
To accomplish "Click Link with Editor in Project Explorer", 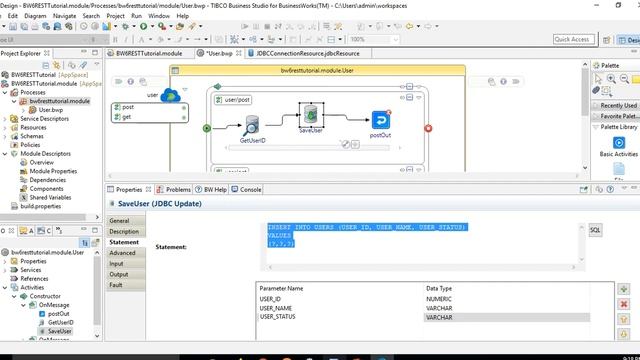I will point(57,65).
